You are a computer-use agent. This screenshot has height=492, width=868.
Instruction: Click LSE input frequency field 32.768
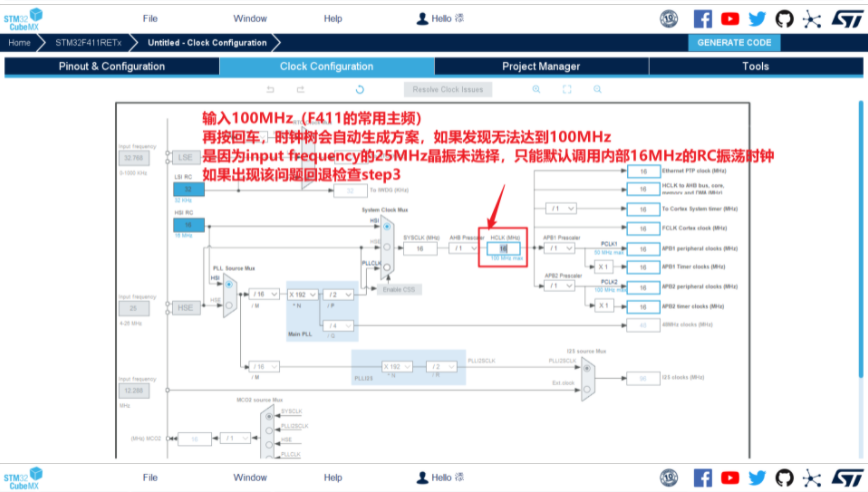[x=133, y=158]
